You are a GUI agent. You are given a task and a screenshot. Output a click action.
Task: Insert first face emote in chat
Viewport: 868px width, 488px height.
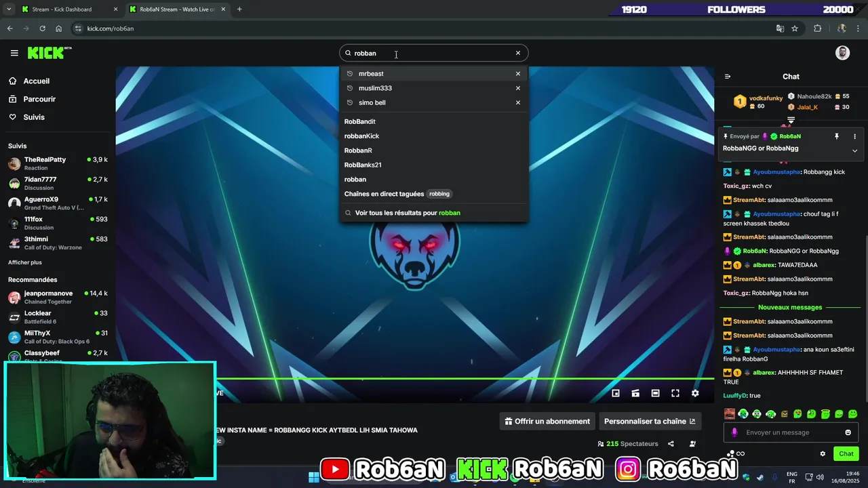pyautogui.click(x=729, y=413)
